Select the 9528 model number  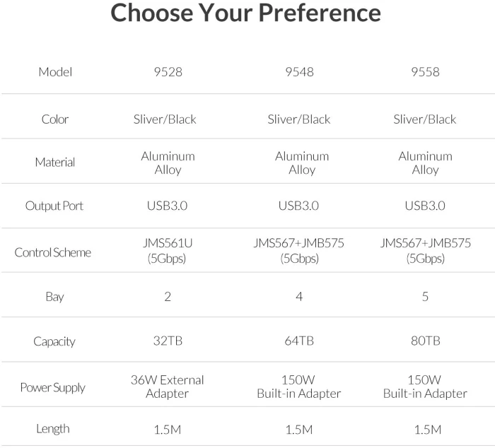point(168,72)
